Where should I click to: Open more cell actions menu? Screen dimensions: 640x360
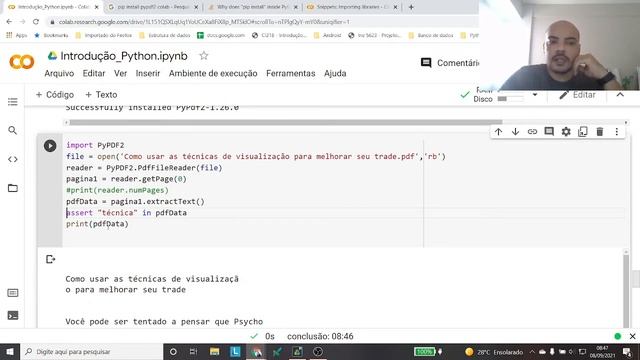[617, 131]
